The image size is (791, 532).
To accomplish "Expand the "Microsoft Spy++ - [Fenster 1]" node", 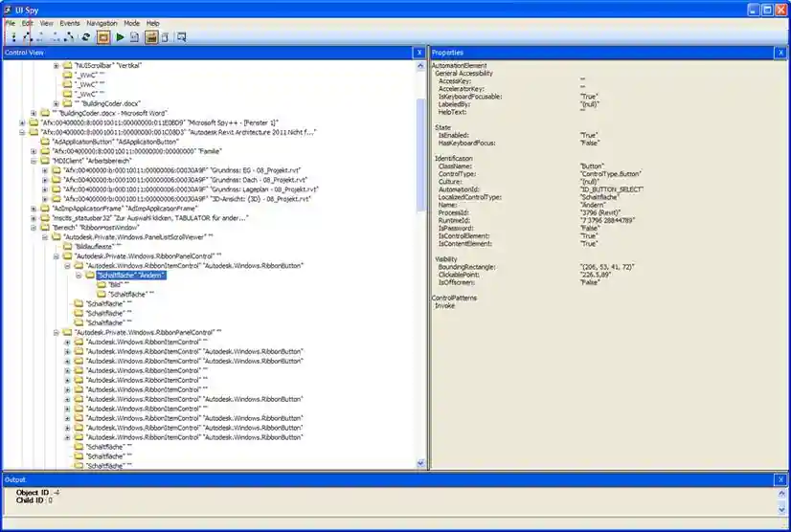I will [x=22, y=123].
